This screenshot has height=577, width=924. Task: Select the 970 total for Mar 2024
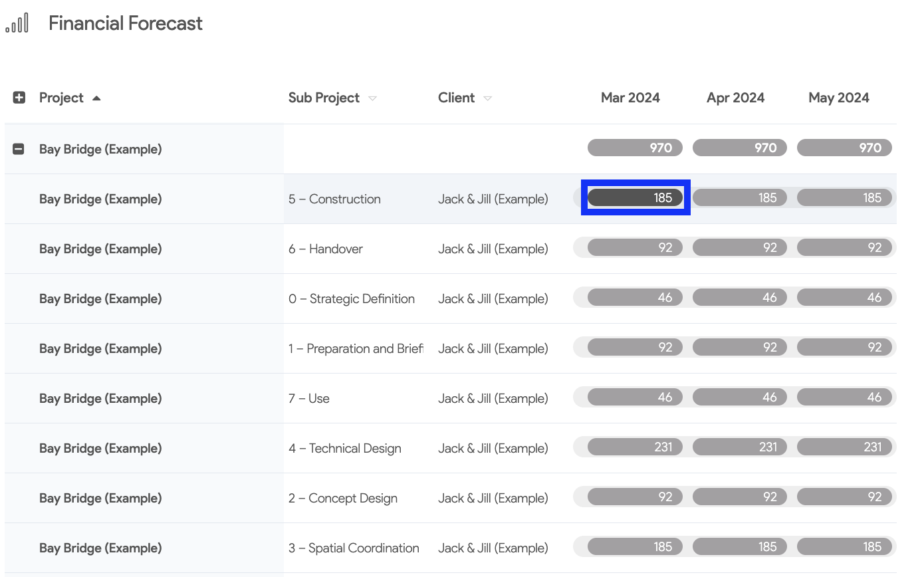635,148
